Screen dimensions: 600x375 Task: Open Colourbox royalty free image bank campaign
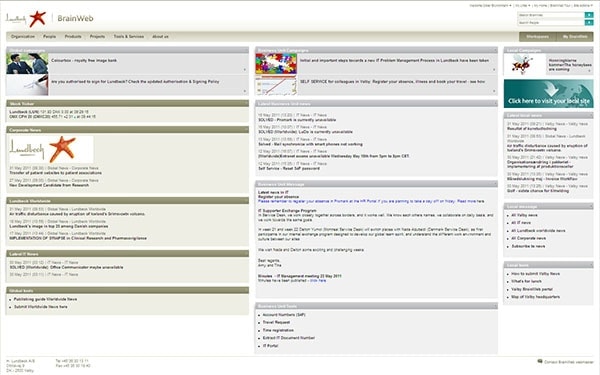84,60
